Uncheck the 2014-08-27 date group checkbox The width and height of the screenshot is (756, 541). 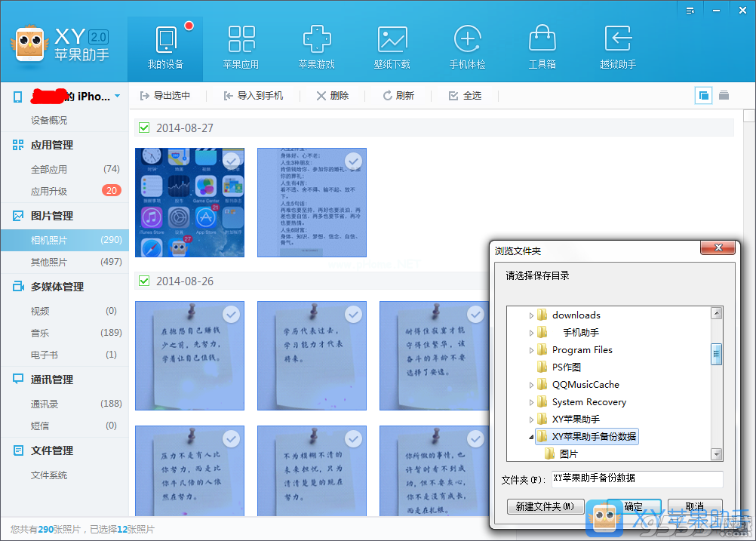tap(143, 128)
